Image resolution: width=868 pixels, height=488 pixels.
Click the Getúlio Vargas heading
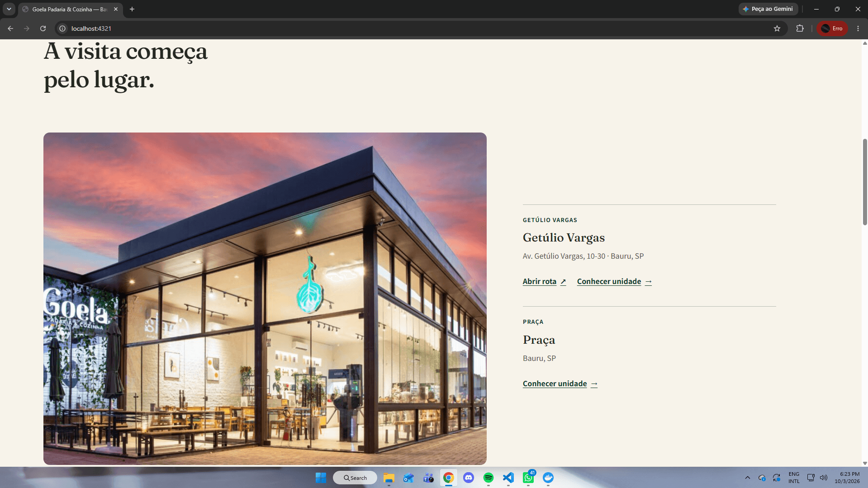coord(564,237)
